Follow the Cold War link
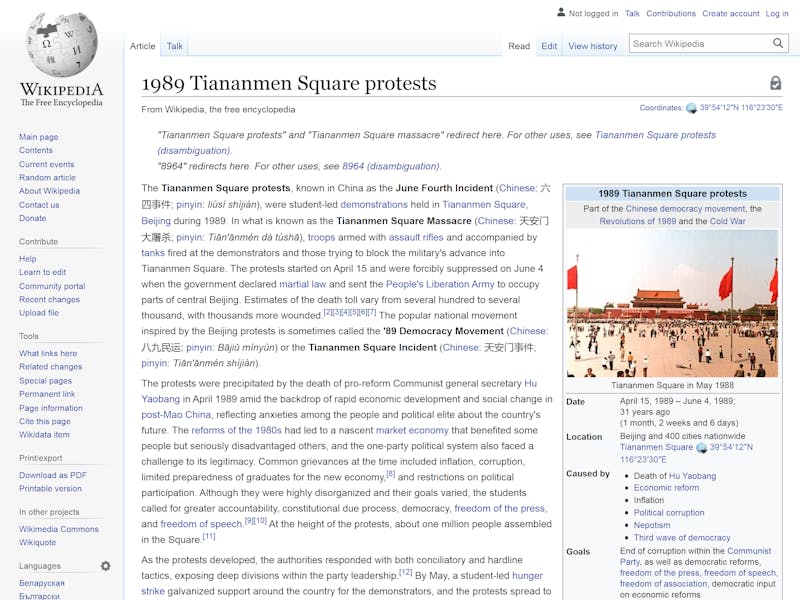Screen dimensions: 800x600 pos(728,221)
